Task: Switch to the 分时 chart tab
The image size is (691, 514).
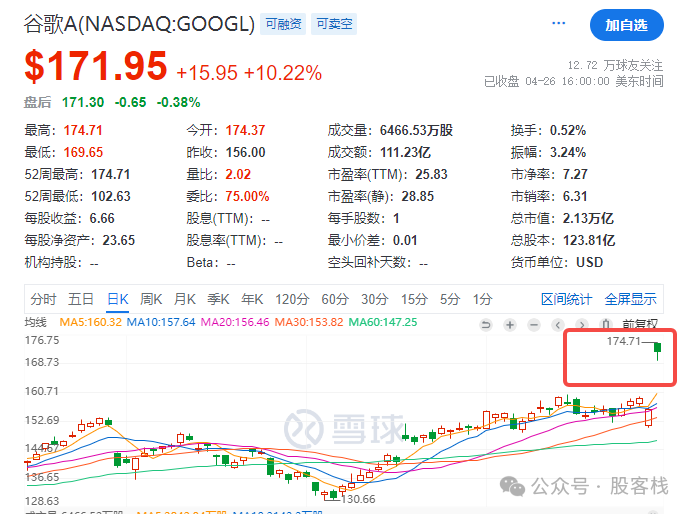Action: (x=43, y=299)
